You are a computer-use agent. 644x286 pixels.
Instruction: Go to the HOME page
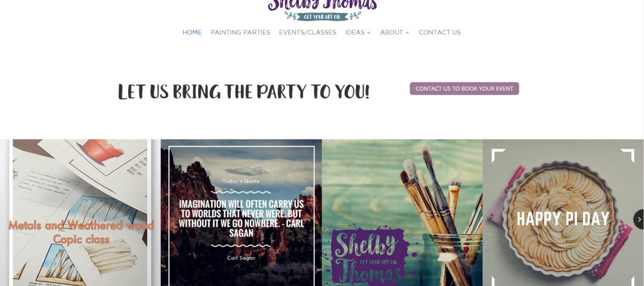point(192,32)
